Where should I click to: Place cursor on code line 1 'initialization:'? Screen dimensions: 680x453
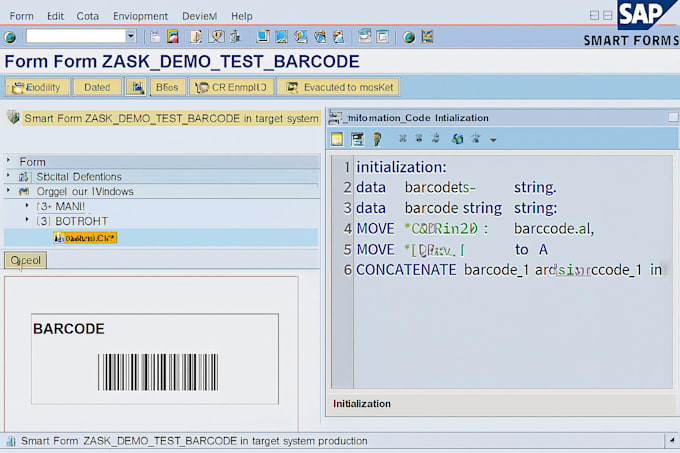coord(401,167)
